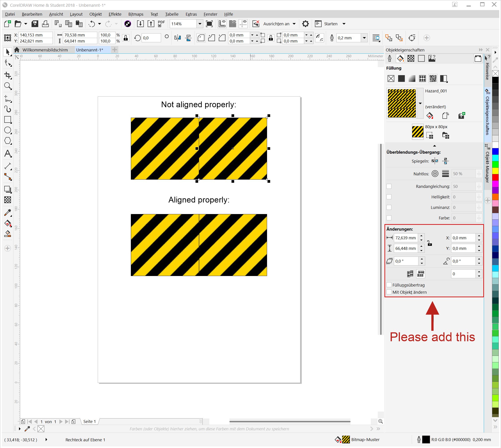501x448 pixels.
Task: Select the Polygon tool
Action: point(8,141)
